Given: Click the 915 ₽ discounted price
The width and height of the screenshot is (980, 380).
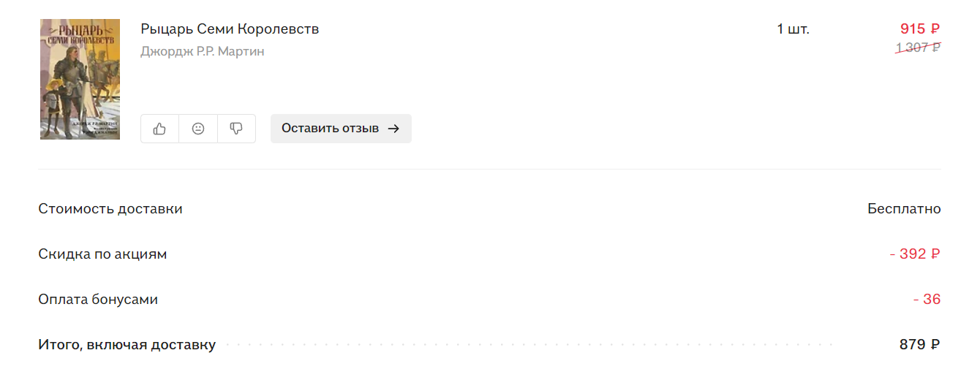Looking at the screenshot, I should [920, 29].
